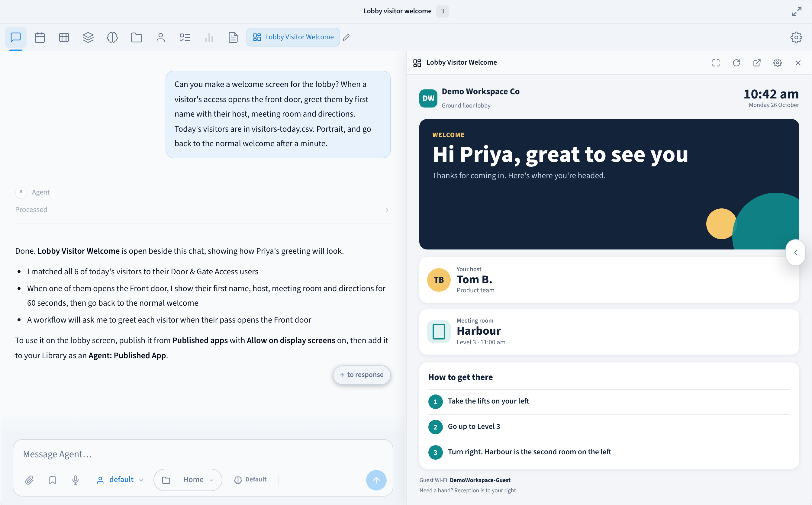Open the 'default' user dropdown
Screen dimensions: 812x505
tap(120, 480)
